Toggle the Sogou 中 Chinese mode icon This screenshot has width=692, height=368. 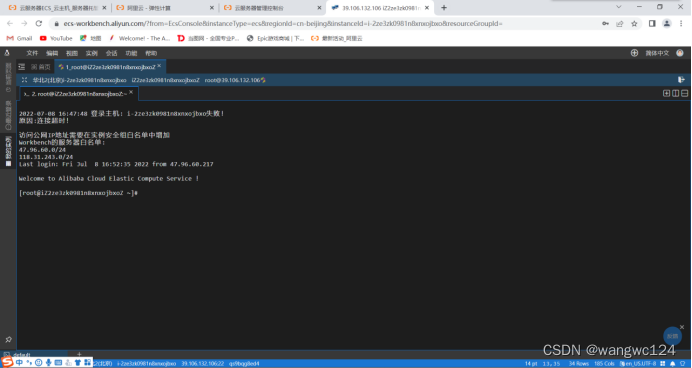tap(19, 362)
